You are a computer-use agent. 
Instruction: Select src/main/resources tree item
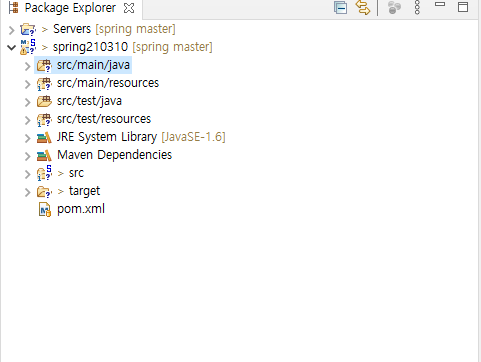[108, 83]
